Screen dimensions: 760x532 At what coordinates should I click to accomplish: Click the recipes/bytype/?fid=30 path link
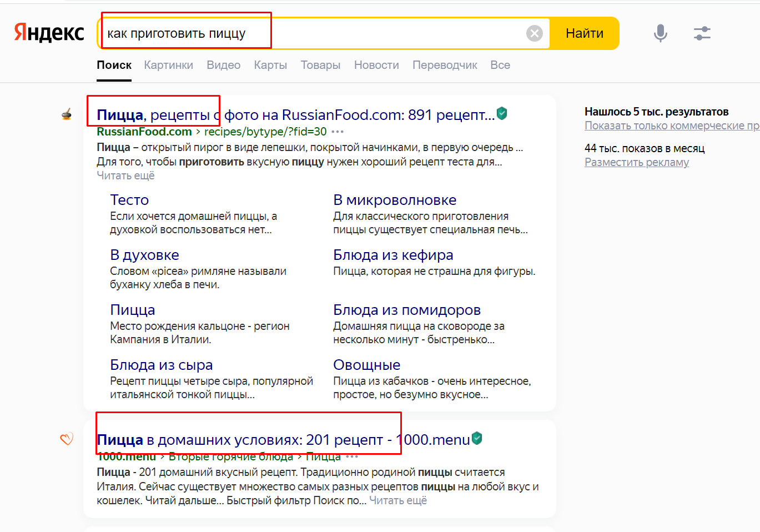tap(265, 132)
